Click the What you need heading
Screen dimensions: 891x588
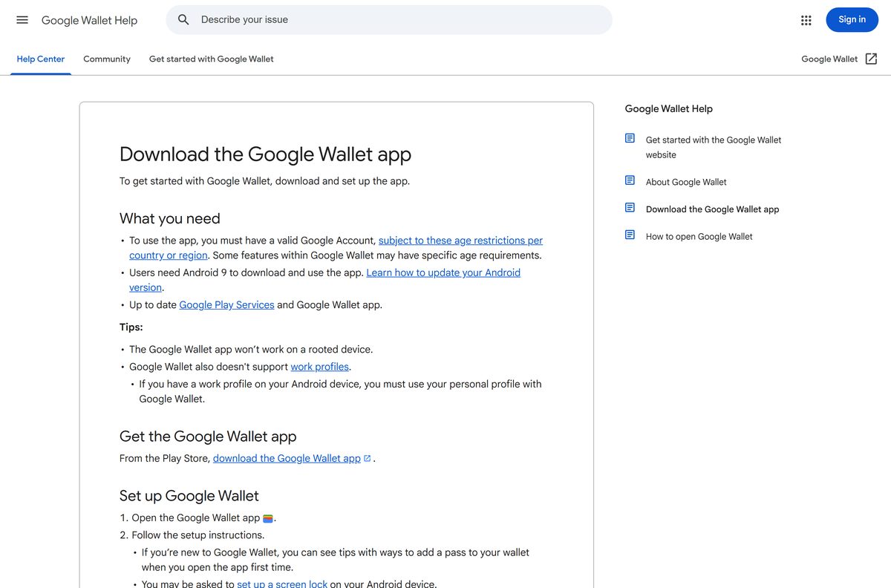(x=170, y=218)
